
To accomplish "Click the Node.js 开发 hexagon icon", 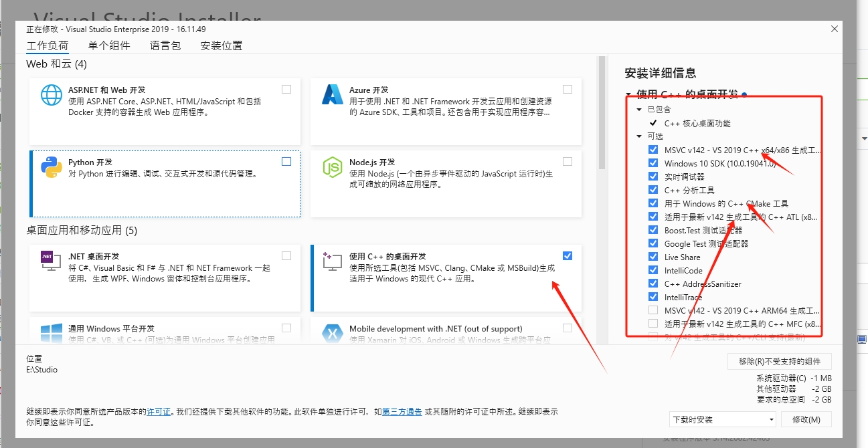I will tap(332, 167).
